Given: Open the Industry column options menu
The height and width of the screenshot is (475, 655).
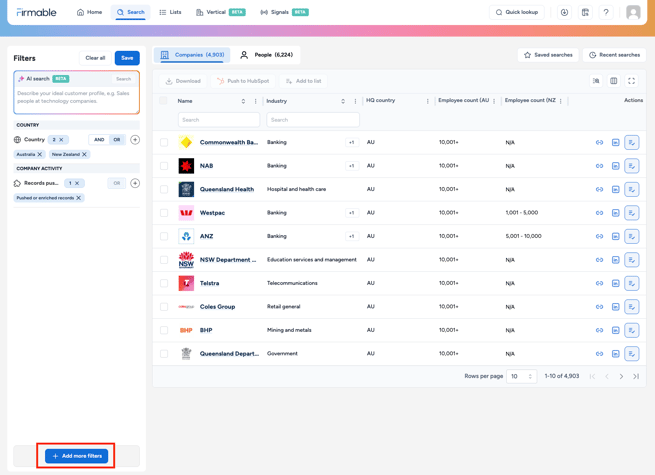Looking at the screenshot, I should pyautogui.click(x=355, y=101).
